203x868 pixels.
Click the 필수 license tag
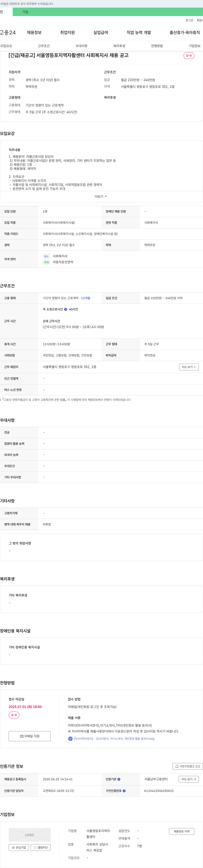[47, 257]
